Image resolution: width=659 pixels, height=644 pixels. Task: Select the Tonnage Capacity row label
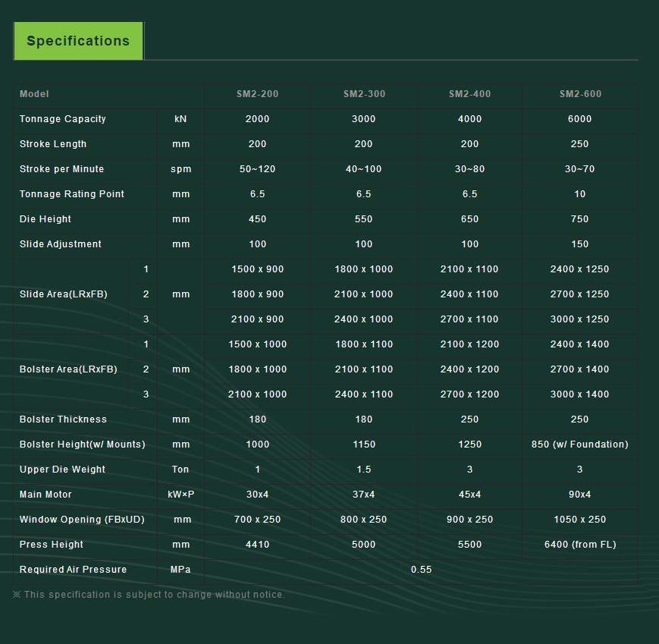(63, 119)
